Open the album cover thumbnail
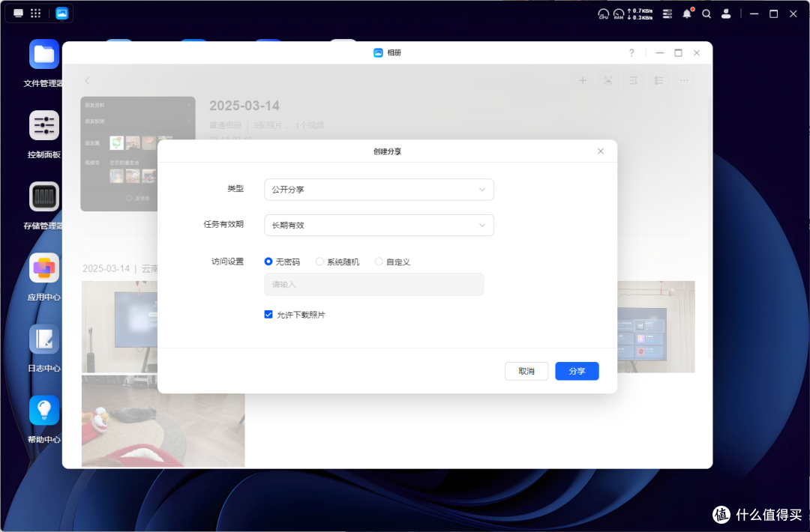Screen dimensions: 810x532 (x=119, y=154)
